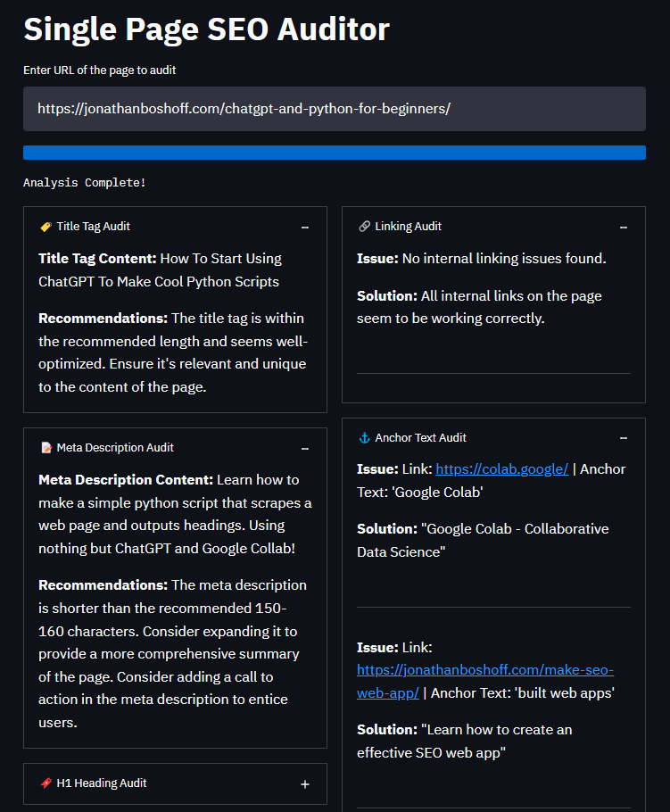Collapse the Meta Description Audit card
Screen dimensions: 670x812
(304, 447)
